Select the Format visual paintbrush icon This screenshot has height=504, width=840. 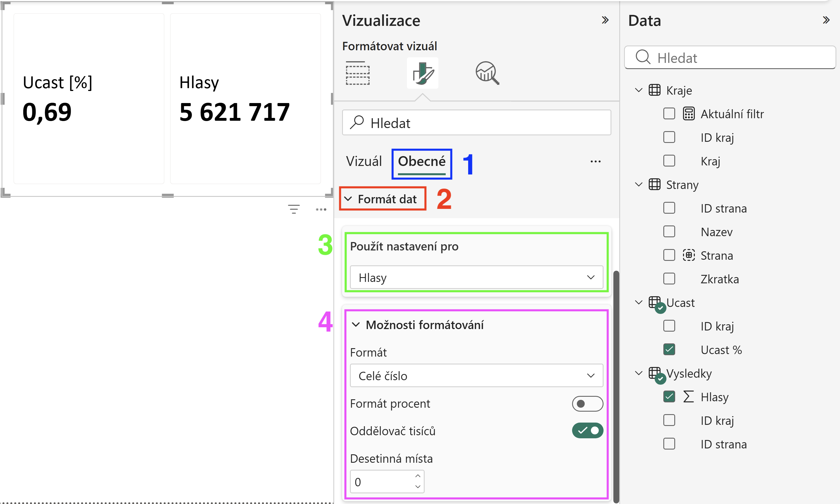423,73
